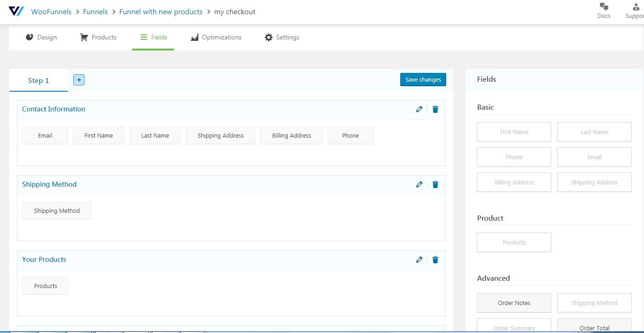The width and height of the screenshot is (644, 333).
Task: Select the Email field chip in Contact Information
Action: [x=45, y=135]
